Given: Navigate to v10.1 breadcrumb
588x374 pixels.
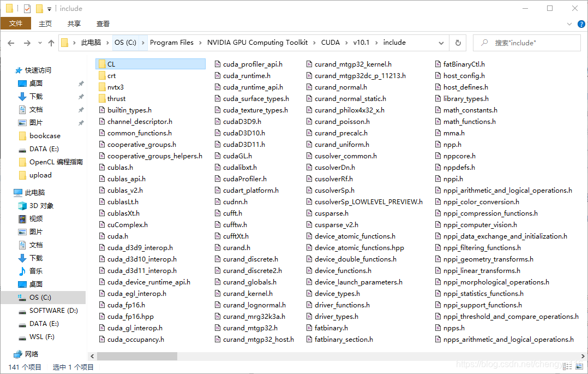Looking at the screenshot, I should [x=361, y=43].
